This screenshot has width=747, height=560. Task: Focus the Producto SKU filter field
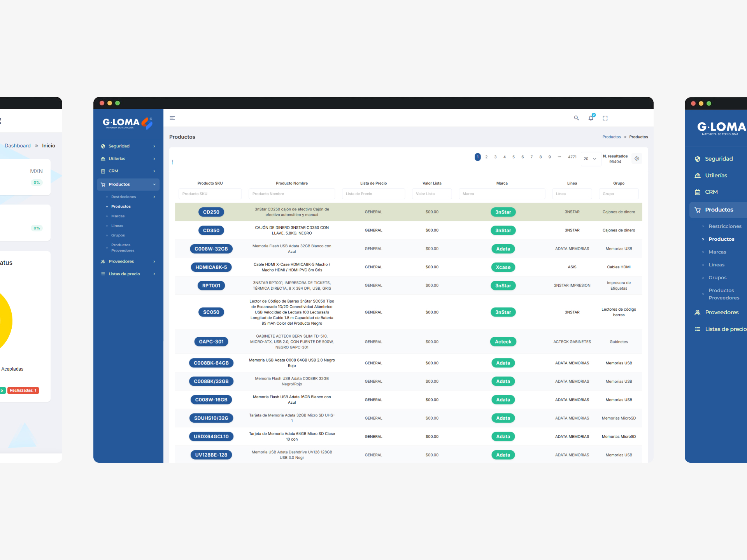[x=210, y=194]
